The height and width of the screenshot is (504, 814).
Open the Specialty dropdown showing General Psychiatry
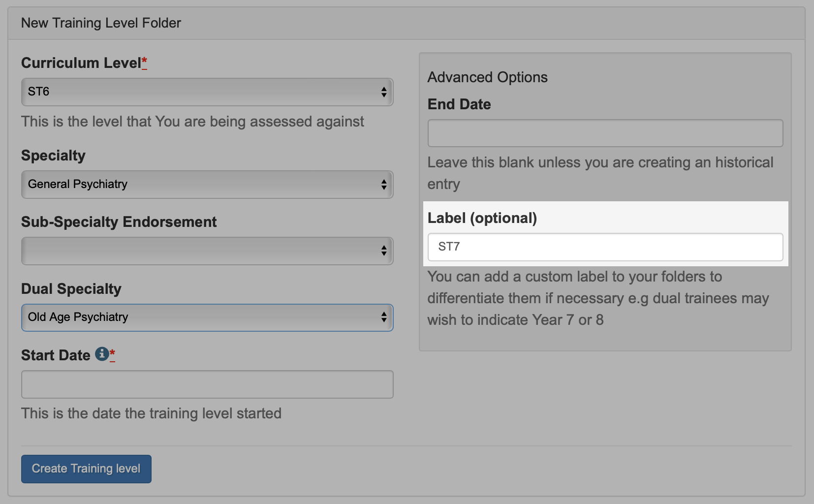pyautogui.click(x=207, y=185)
